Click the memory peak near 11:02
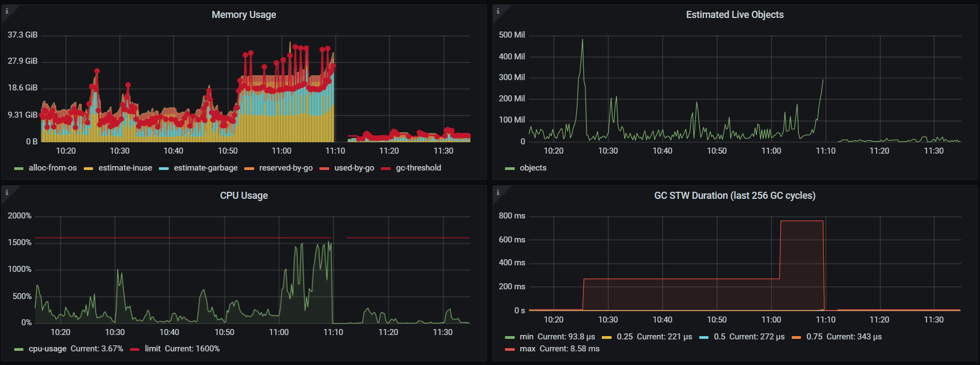The height and width of the screenshot is (365, 980). [291, 44]
